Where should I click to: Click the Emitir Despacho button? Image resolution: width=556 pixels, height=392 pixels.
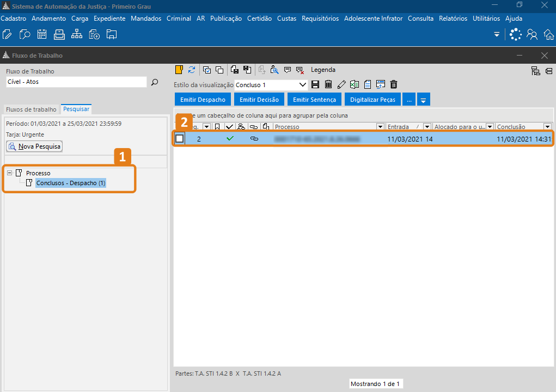203,100
